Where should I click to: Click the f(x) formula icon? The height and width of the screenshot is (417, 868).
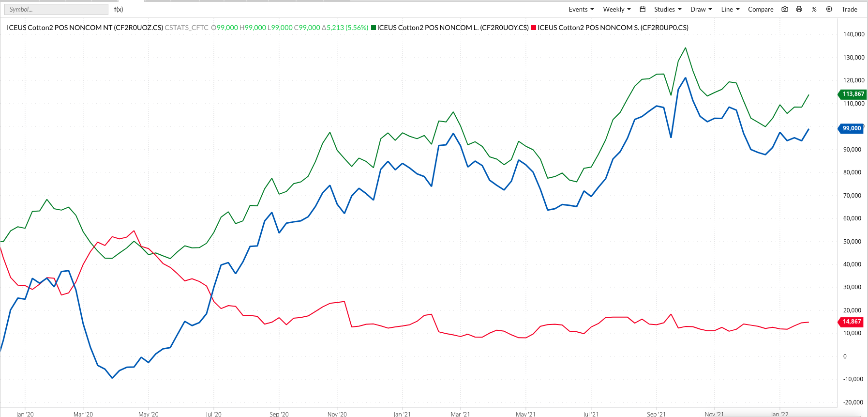pyautogui.click(x=119, y=9)
